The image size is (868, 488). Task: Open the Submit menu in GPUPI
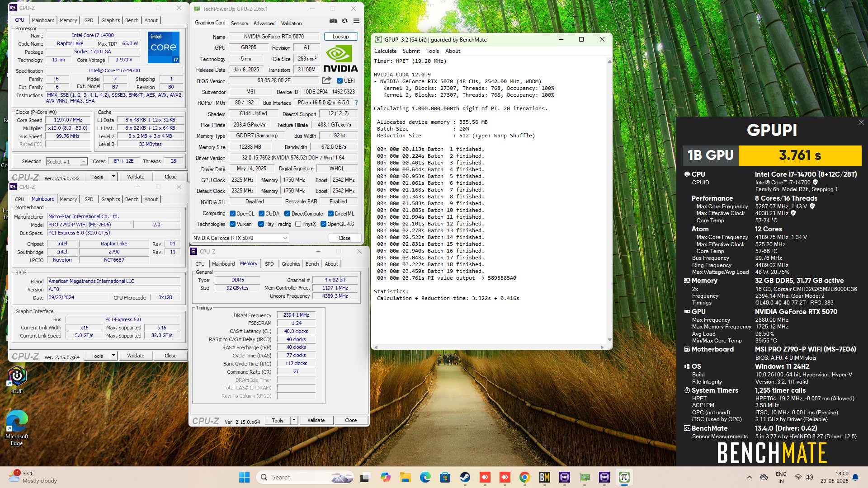pyautogui.click(x=411, y=51)
